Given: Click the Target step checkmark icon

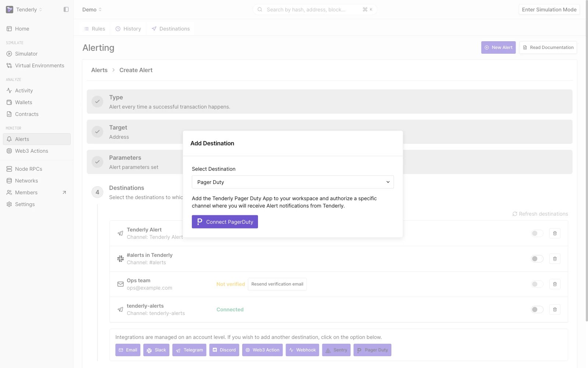Looking at the screenshot, I should [x=97, y=132].
